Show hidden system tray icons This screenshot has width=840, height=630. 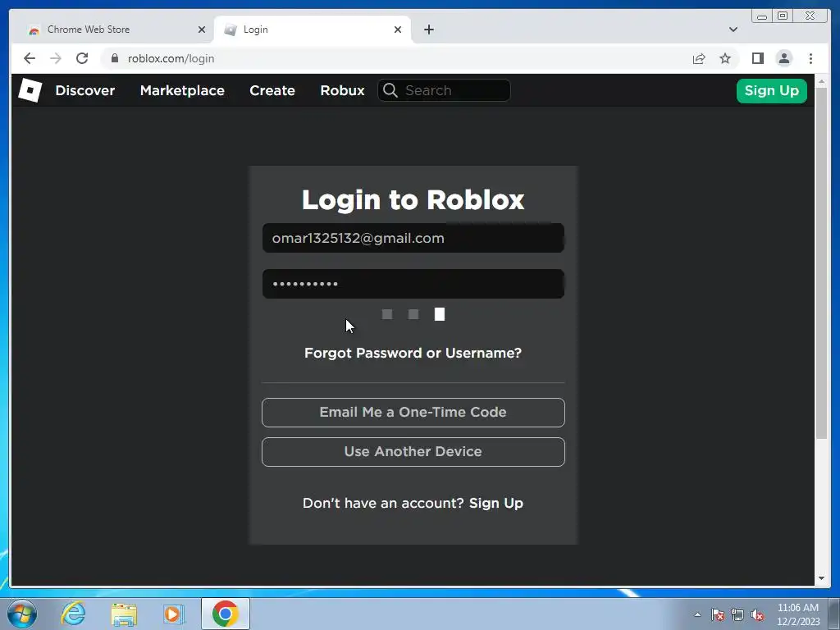tap(697, 614)
